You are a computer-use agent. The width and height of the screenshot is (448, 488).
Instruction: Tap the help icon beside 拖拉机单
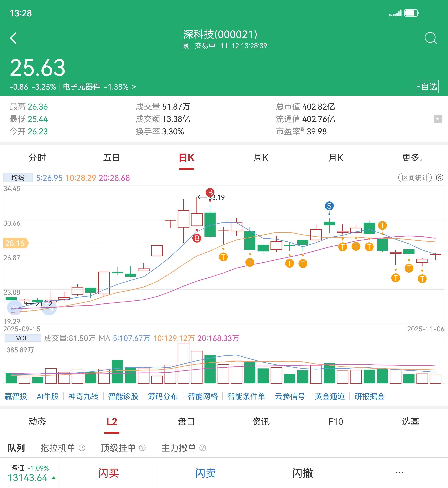[82, 448]
